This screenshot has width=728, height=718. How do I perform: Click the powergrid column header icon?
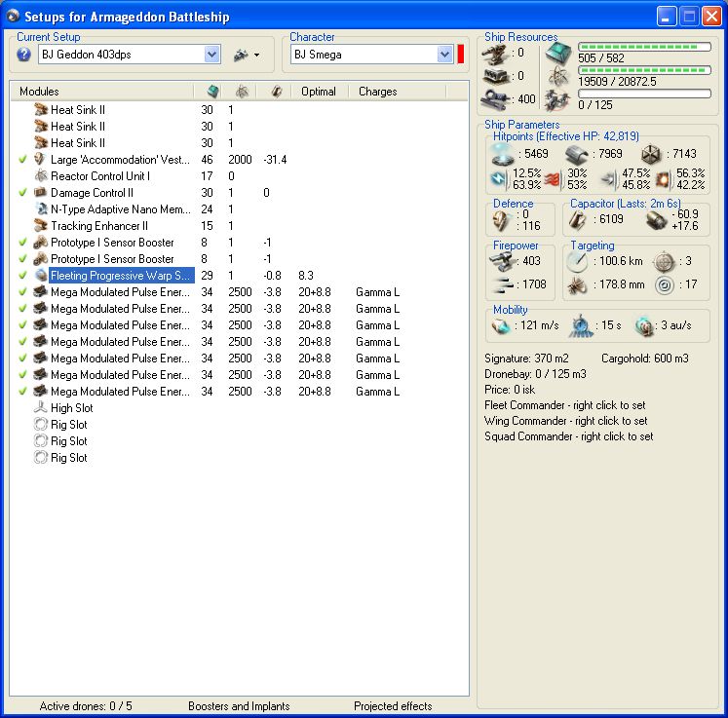242,91
